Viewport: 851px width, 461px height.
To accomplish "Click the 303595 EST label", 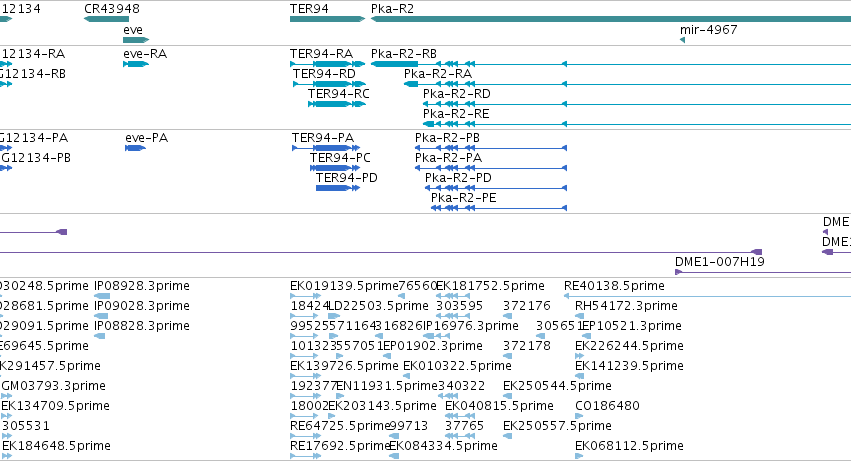I will 459,306.
